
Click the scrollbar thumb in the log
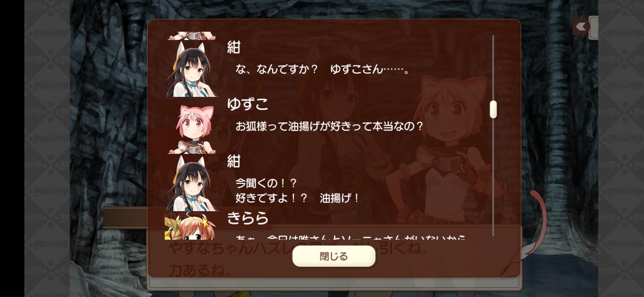point(493,109)
